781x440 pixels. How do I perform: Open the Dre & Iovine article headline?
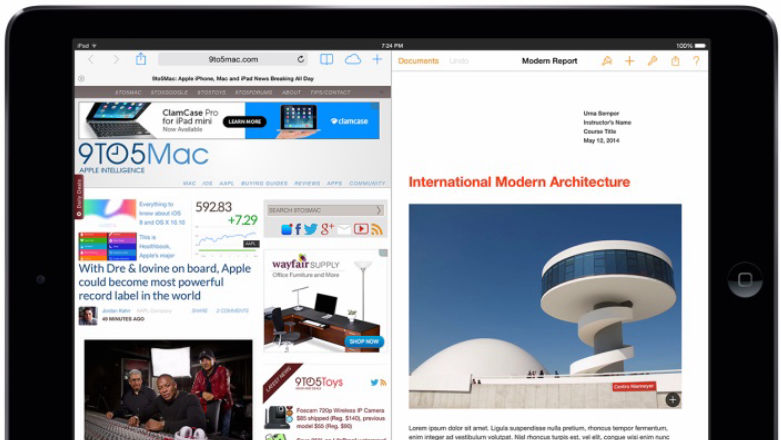[x=165, y=282]
